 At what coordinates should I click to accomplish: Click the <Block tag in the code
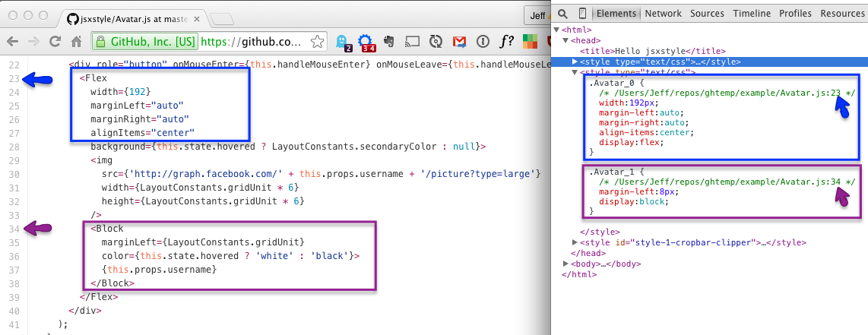[107, 229]
